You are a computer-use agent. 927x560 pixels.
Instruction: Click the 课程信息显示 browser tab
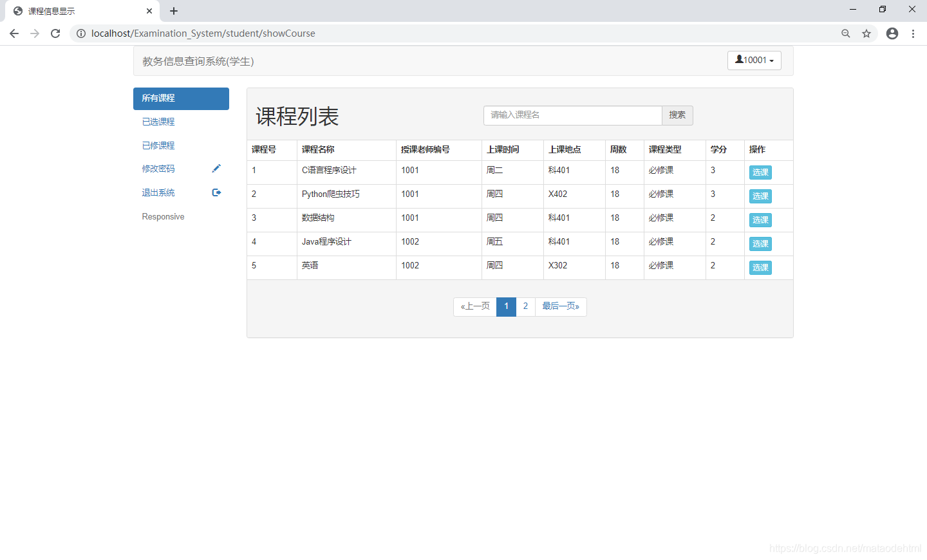click(81, 11)
